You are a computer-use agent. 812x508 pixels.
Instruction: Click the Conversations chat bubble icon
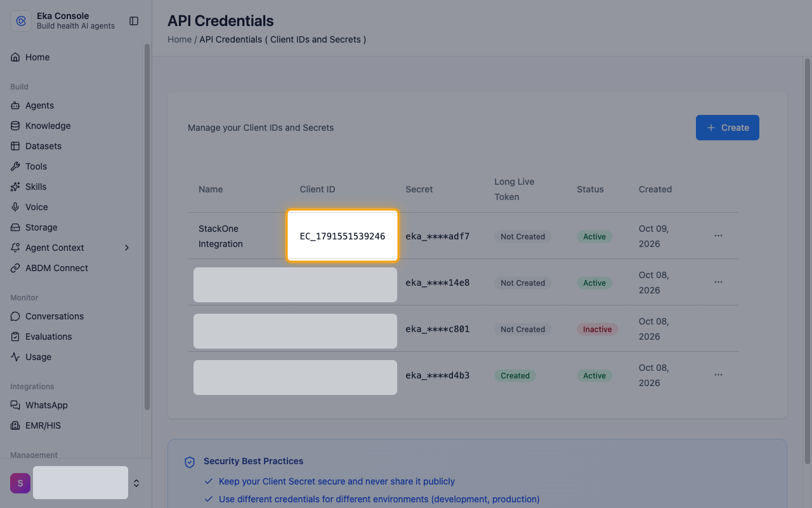[x=15, y=316]
